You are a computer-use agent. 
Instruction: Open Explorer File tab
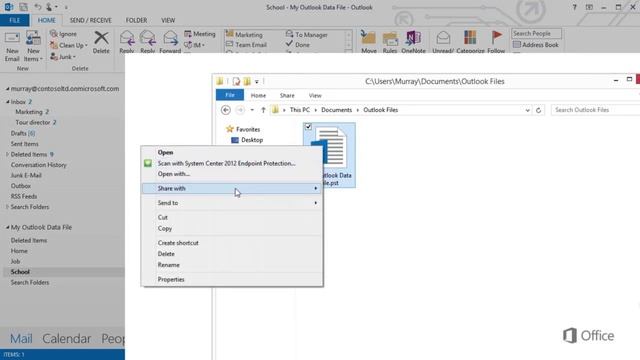click(x=230, y=95)
